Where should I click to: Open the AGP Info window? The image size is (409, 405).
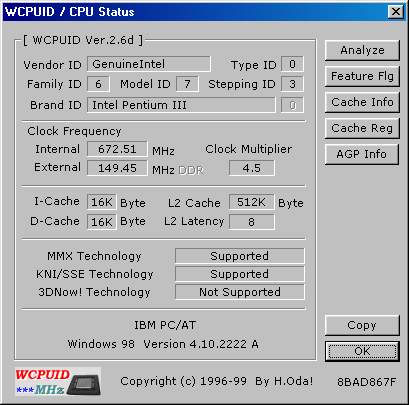coord(362,154)
